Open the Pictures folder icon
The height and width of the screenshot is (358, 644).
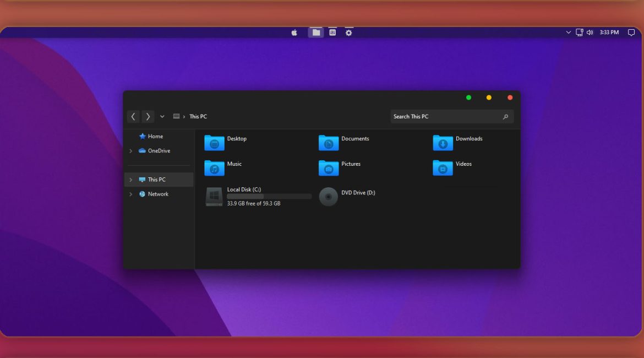tap(329, 168)
